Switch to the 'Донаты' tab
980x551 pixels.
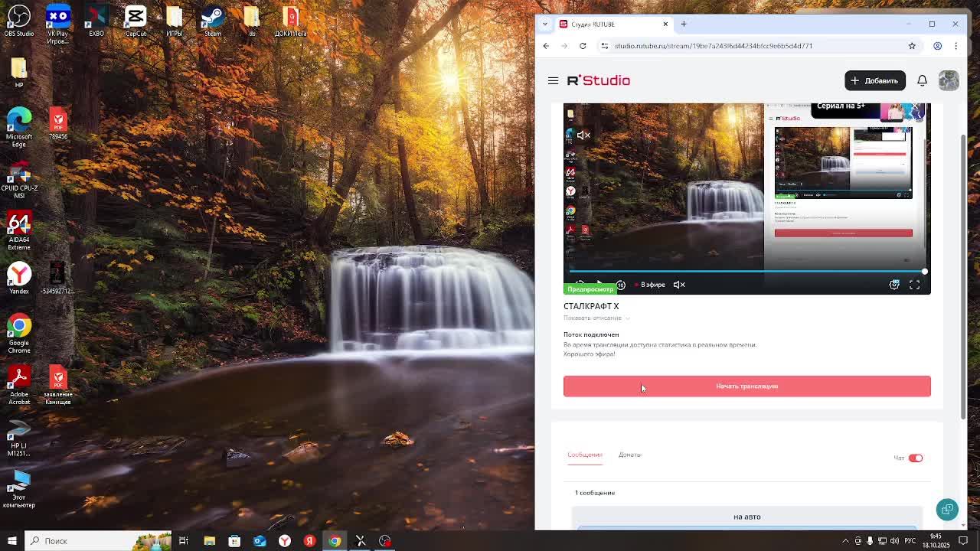click(630, 455)
